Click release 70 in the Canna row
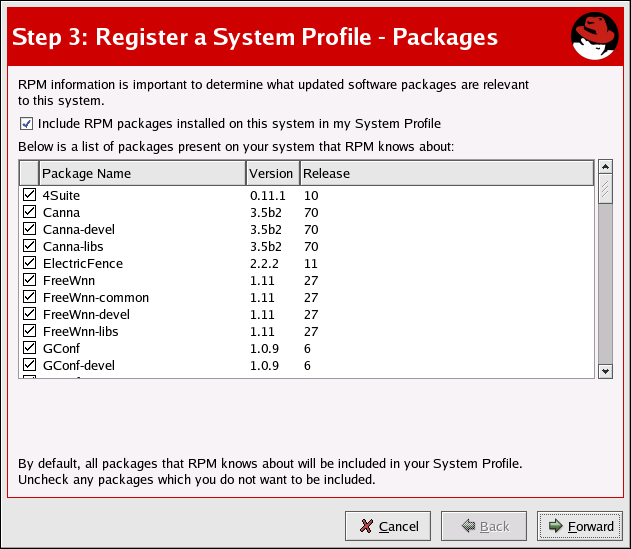The height and width of the screenshot is (549, 631). pos(311,213)
